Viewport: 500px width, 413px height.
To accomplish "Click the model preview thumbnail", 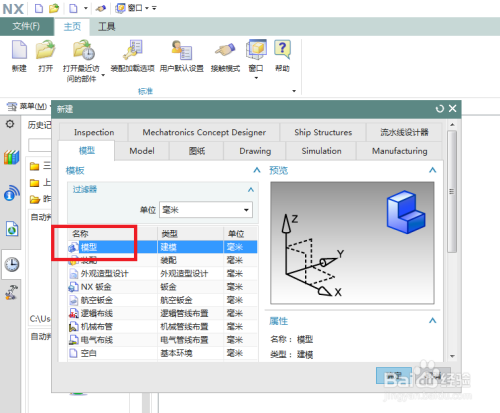I will point(352,243).
